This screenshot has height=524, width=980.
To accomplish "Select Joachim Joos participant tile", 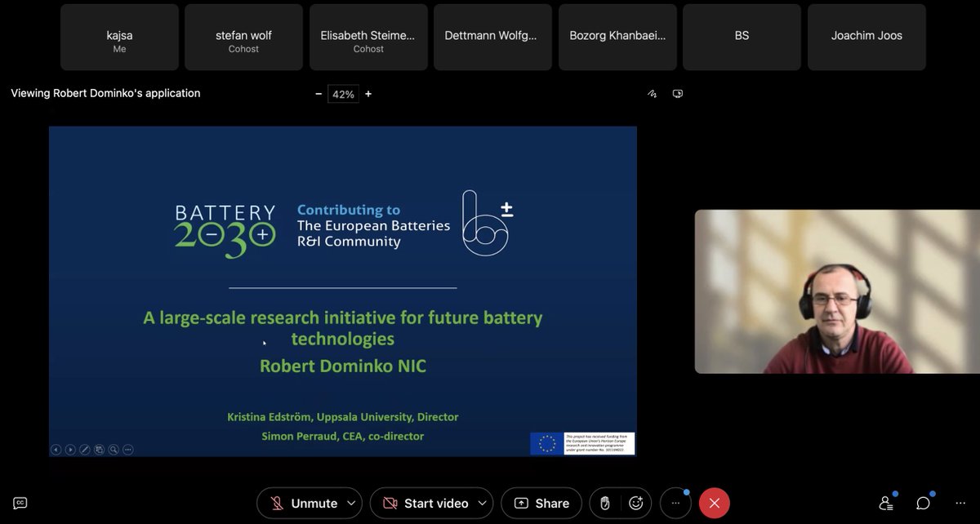I will [x=866, y=37].
